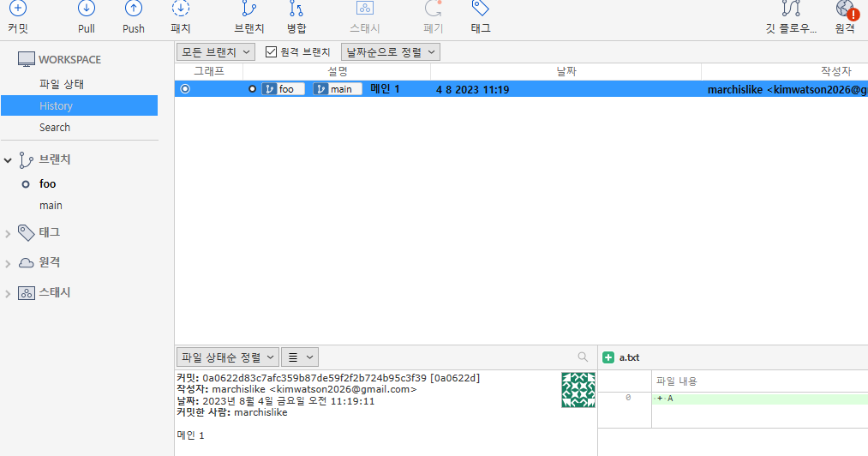This screenshot has width=868, height=456.
Task: Click the Tag (태그) toolbar icon
Action: click(480, 9)
